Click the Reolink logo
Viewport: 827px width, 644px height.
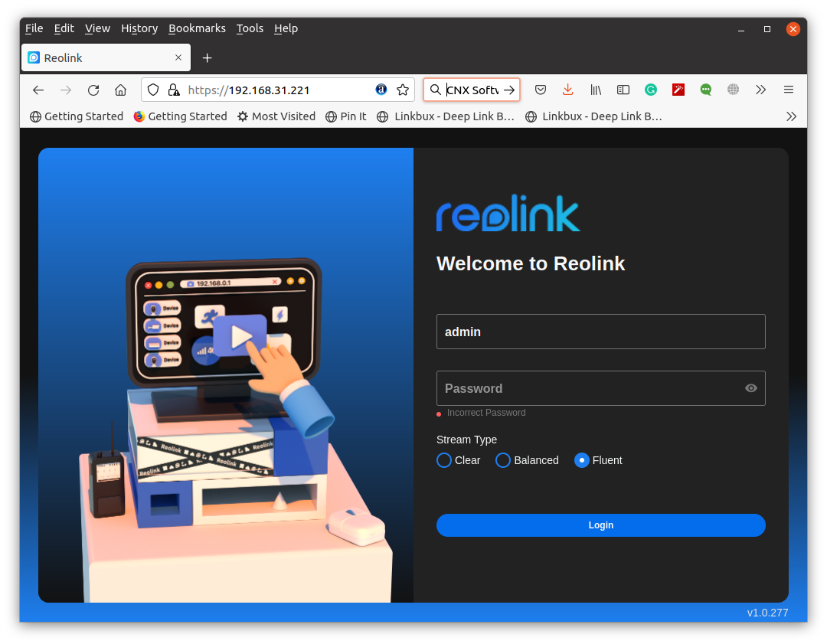point(508,213)
